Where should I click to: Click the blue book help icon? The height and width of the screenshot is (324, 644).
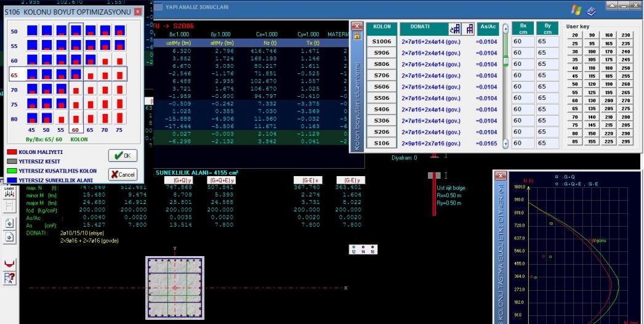(x=591, y=10)
